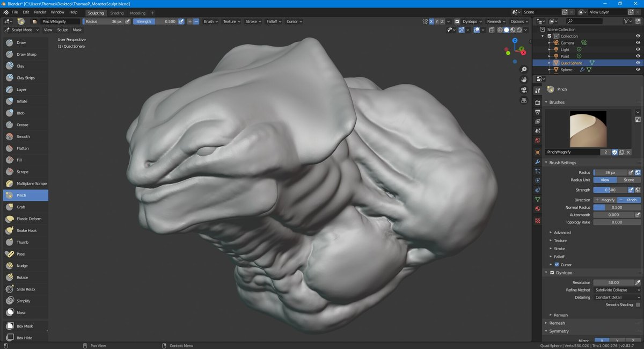The height and width of the screenshot is (349, 644).
Task: Activate the Smooth brush
Action: click(x=25, y=136)
